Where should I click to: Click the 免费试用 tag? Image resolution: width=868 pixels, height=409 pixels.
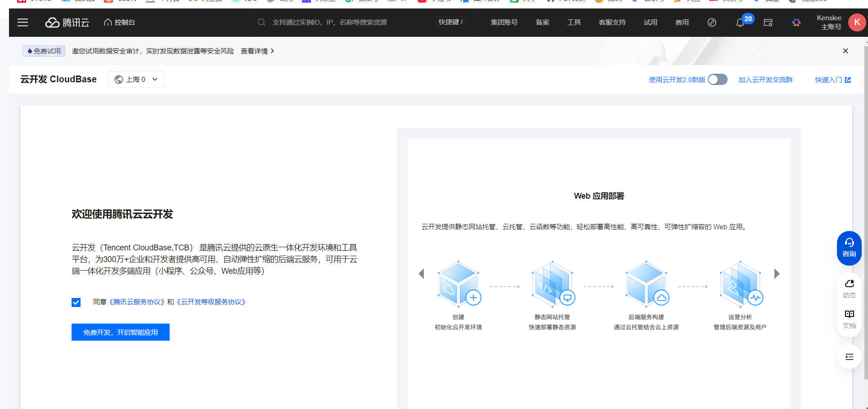coord(44,51)
